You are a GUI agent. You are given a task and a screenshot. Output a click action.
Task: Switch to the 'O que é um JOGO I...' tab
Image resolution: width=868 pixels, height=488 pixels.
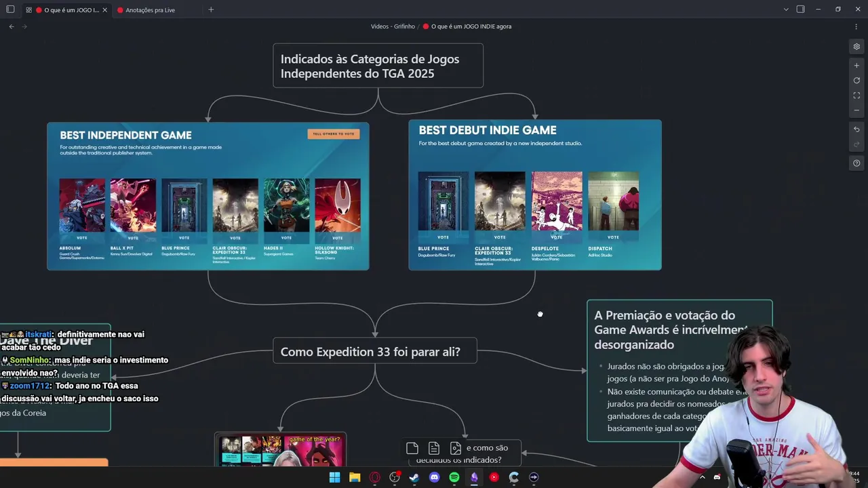tap(68, 9)
